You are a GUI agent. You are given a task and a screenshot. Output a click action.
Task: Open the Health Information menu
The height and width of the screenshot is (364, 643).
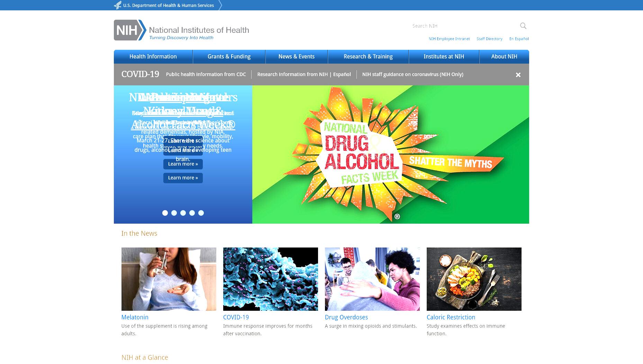[x=153, y=57]
